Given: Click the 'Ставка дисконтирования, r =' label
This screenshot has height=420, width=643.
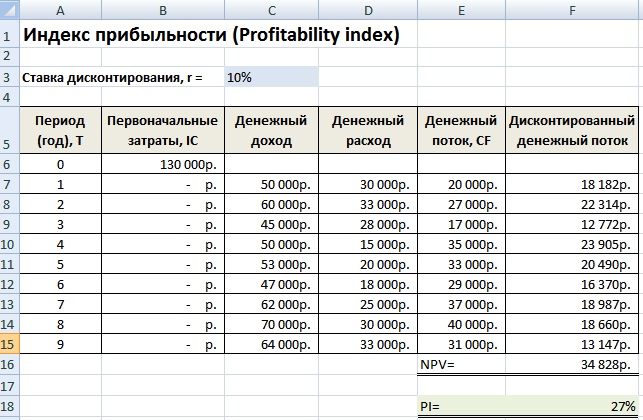Looking at the screenshot, I should pos(112,77).
